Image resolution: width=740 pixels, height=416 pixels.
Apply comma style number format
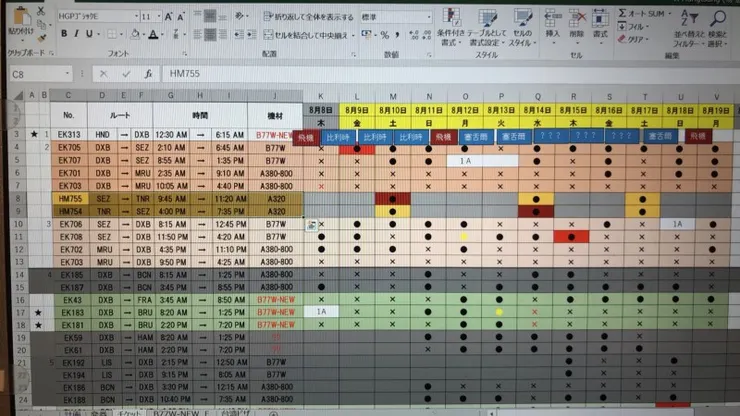coord(397,34)
